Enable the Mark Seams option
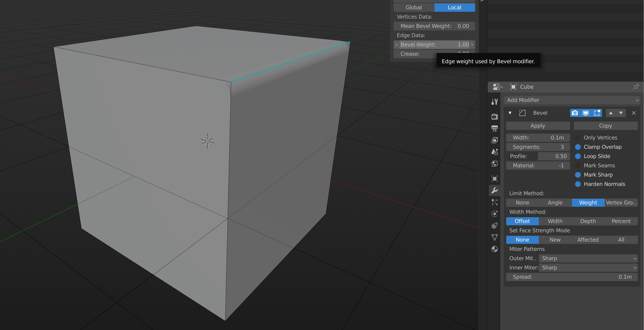Screen dimensions: 644x330 [578, 166]
